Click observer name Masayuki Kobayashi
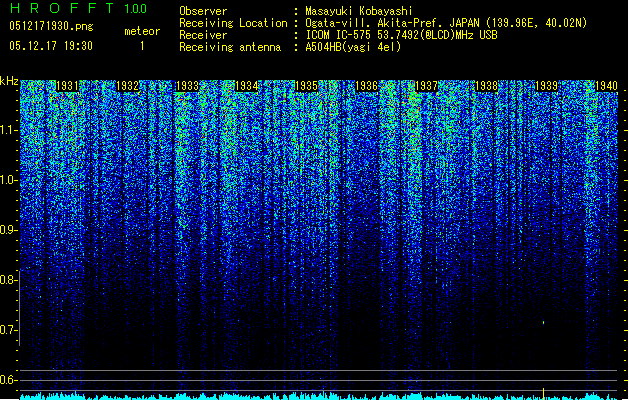This screenshot has height=400, width=629. click(359, 11)
